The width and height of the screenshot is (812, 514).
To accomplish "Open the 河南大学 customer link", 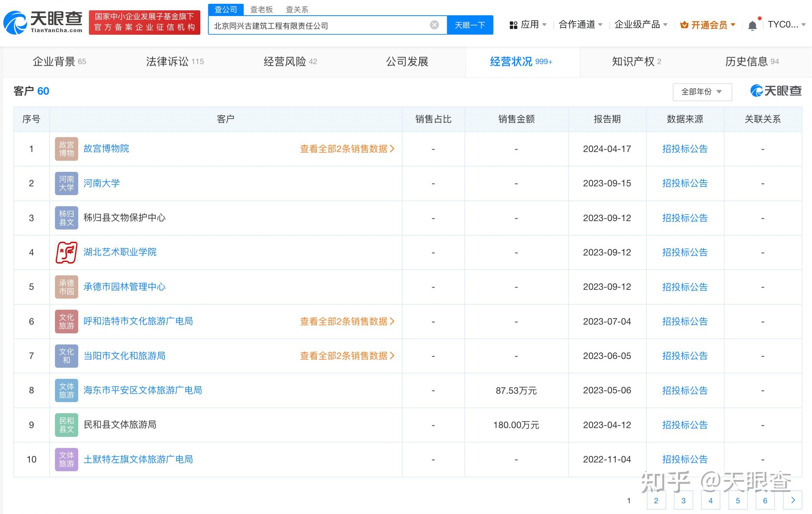I will [x=101, y=183].
